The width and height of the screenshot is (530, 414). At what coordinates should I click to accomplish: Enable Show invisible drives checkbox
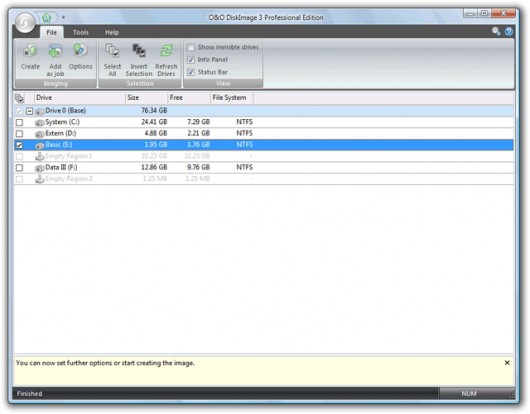(x=191, y=47)
